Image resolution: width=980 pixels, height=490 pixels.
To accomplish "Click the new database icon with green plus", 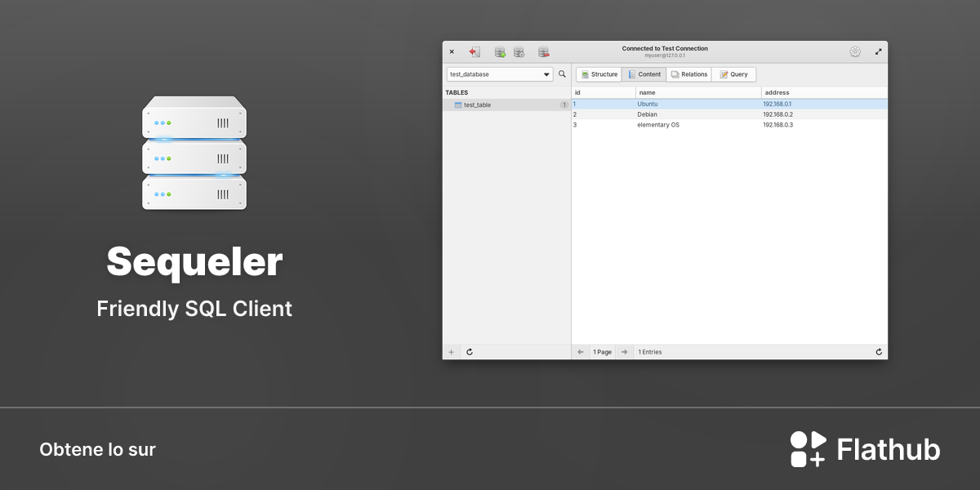I will (500, 52).
